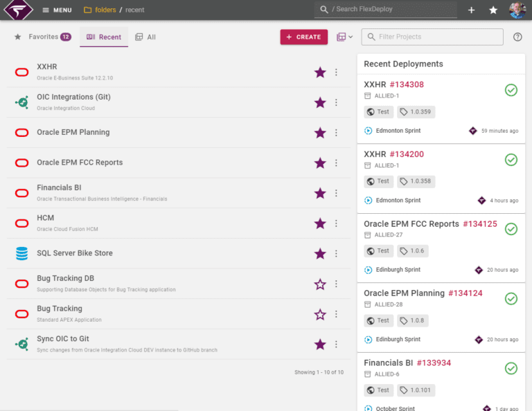Open the Bug Tracking project title

[60, 309]
